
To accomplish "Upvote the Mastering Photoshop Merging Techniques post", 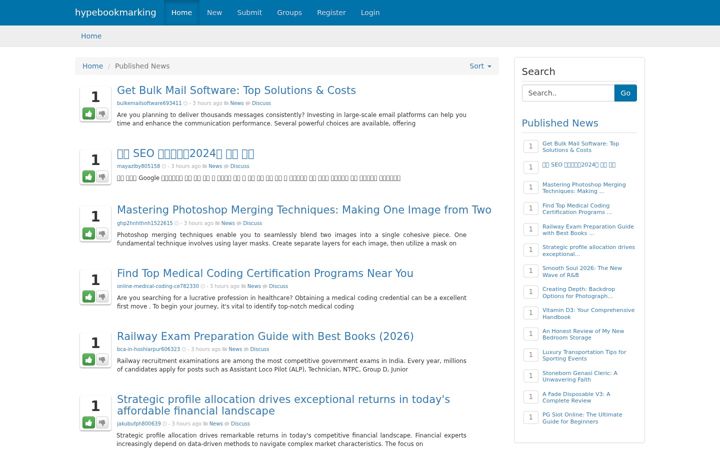I will tap(89, 233).
